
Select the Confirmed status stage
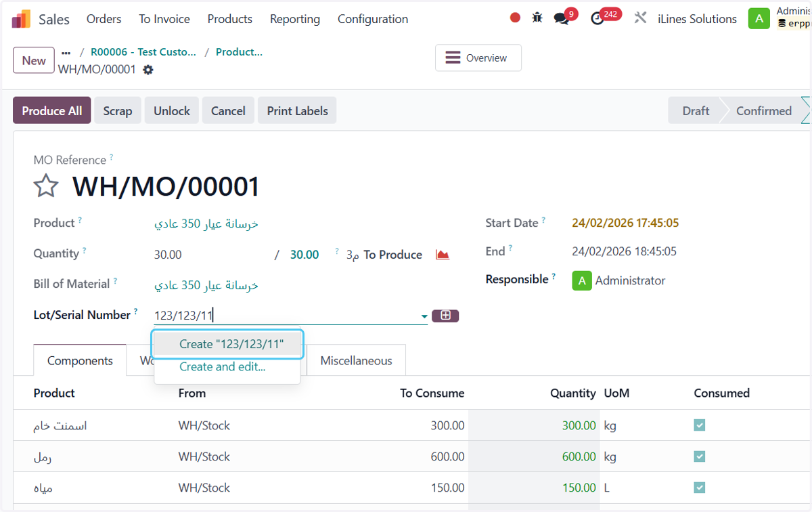coord(764,110)
